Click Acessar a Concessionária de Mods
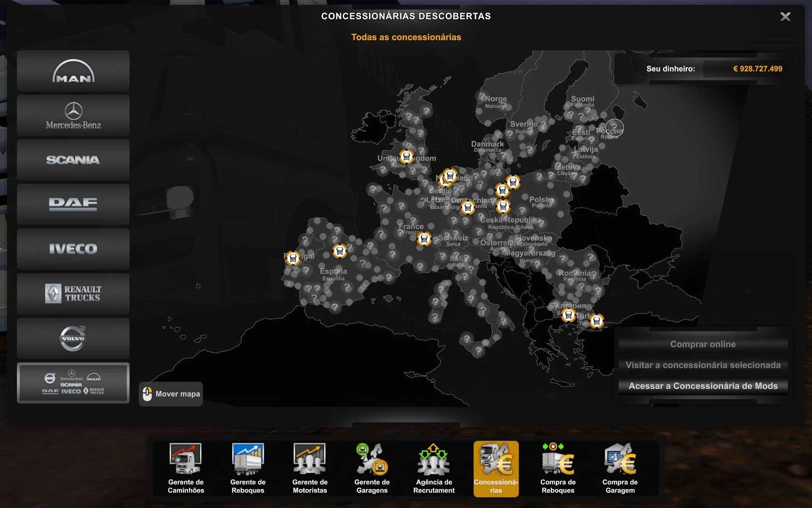 (703, 386)
